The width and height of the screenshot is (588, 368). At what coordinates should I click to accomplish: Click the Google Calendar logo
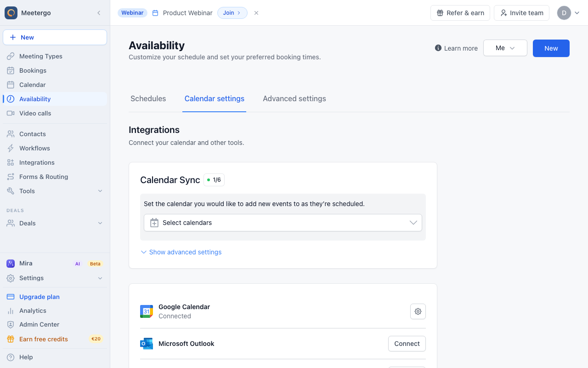tap(147, 311)
